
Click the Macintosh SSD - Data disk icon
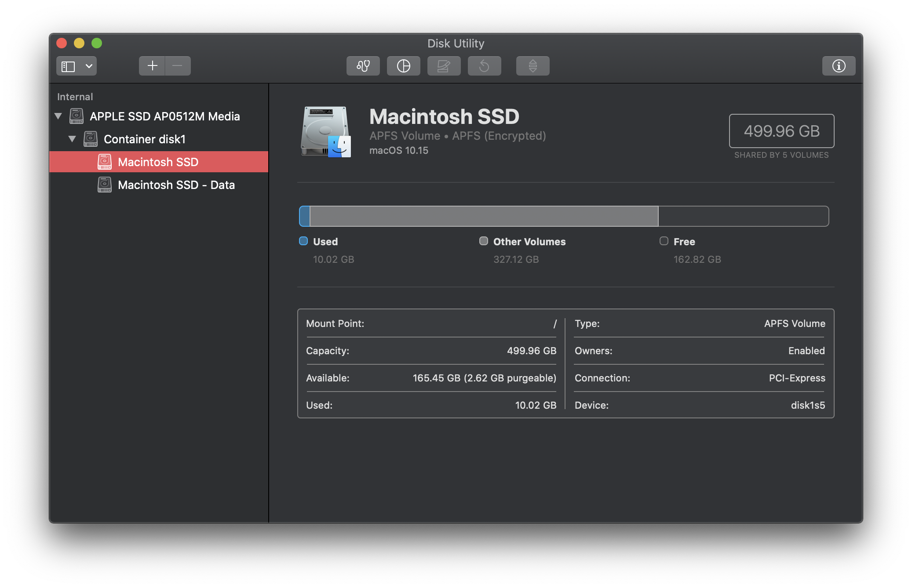(104, 185)
